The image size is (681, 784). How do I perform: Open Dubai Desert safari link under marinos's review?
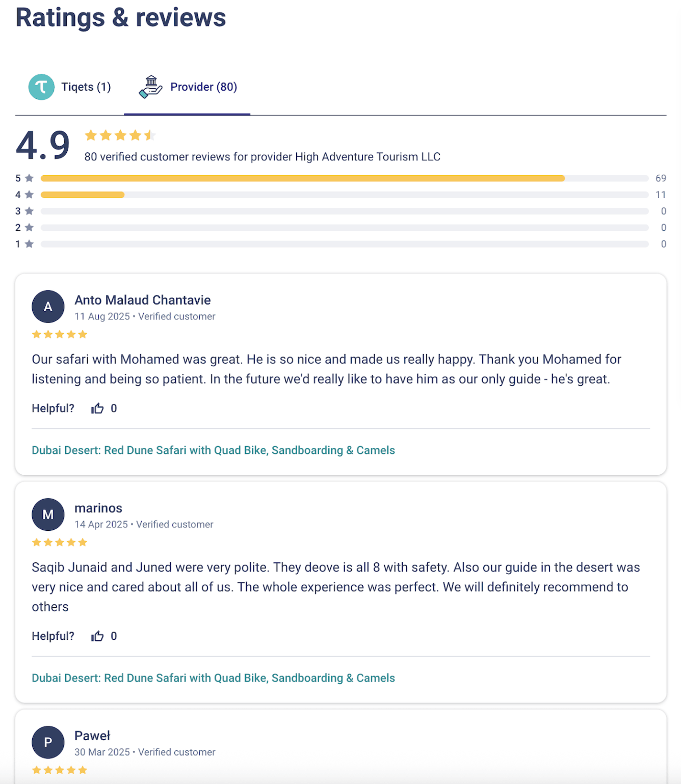pos(213,678)
